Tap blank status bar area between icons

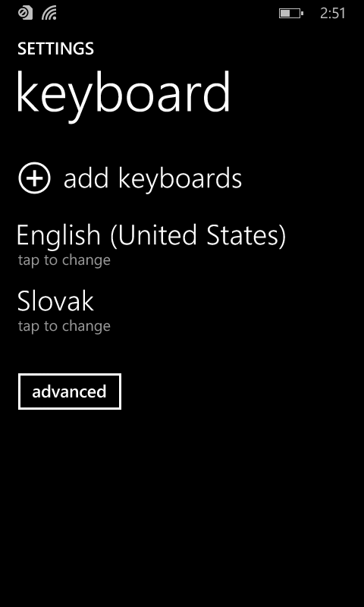point(166,14)
